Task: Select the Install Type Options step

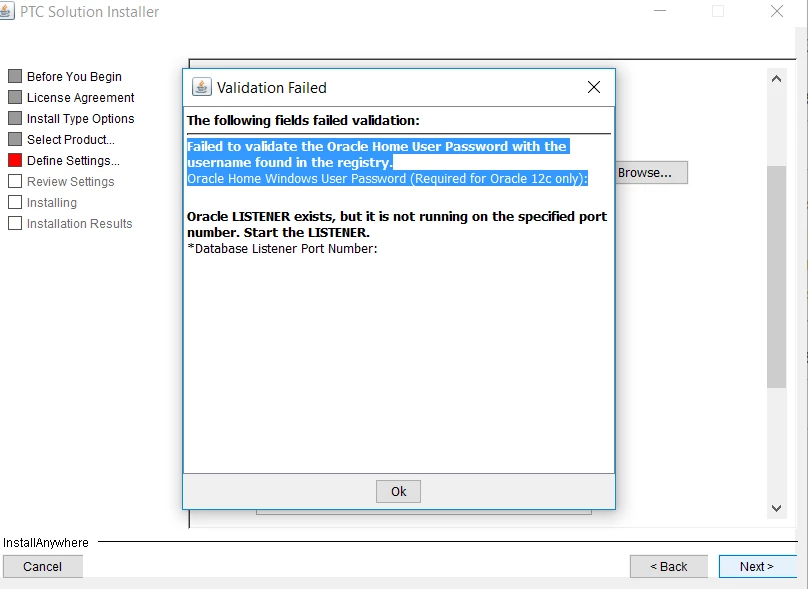Action: 80,119
